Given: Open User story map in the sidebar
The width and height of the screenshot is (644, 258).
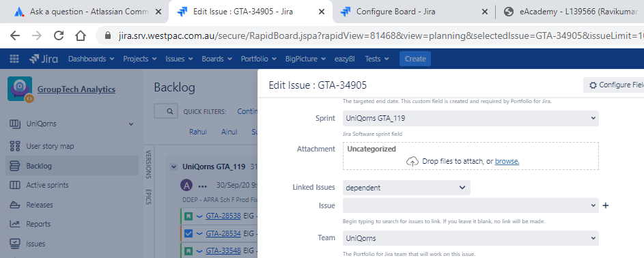Looking at the screenshot, I should click(x=72, y=146).
